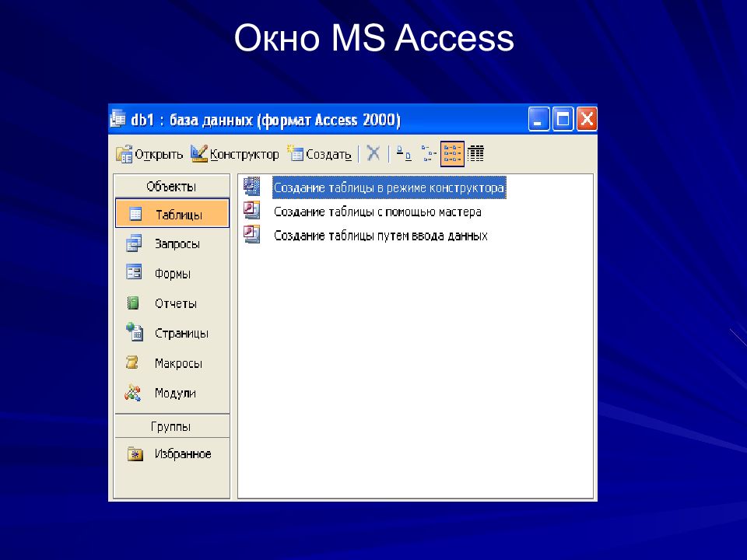Click the Макросы scroll icon
The width and height of the screenshot is (747, 560).
coord(132,362)
